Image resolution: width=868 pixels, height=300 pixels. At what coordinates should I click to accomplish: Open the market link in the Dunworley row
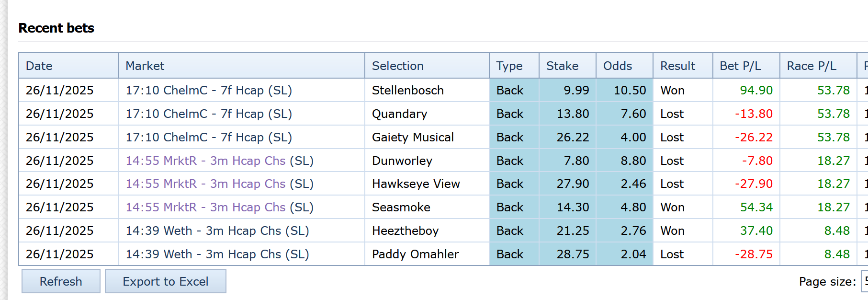tap(219, 161)
